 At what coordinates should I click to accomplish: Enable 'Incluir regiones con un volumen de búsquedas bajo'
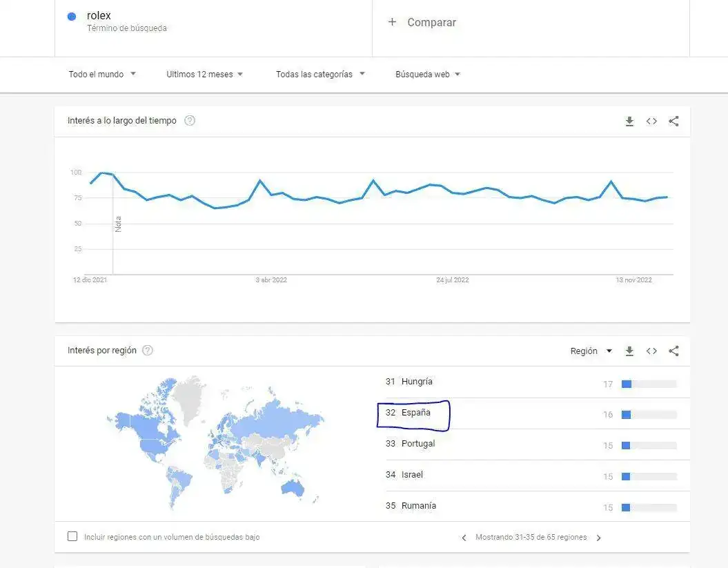[72, 536]
